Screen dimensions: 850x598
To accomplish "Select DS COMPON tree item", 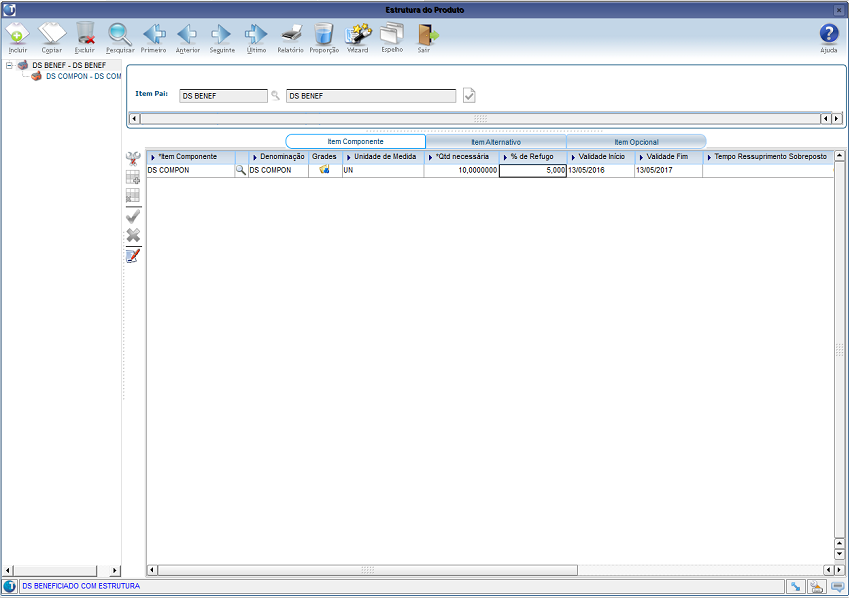I will click(x=83, y=76).
